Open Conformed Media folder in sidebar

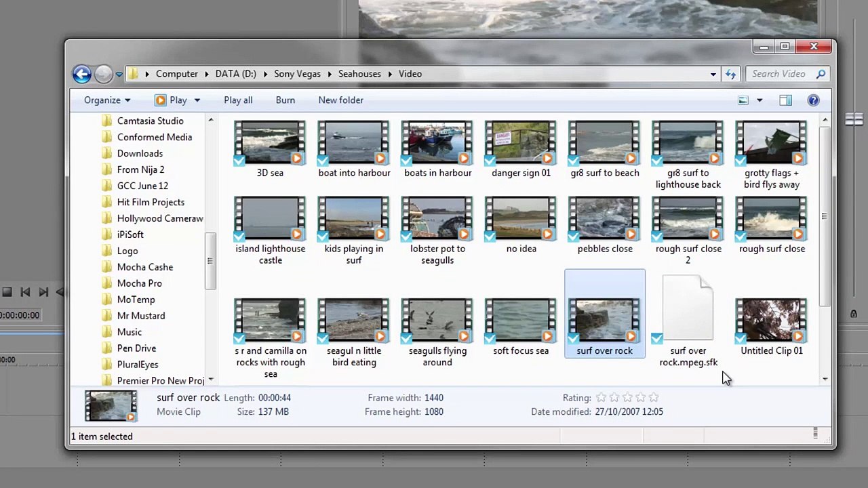[x=155, y=137]
